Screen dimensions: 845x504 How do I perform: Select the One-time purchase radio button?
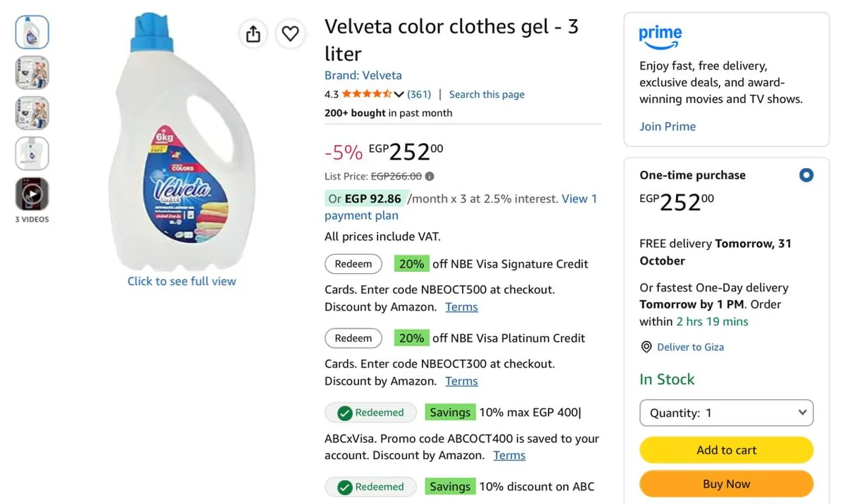point(806,175)
